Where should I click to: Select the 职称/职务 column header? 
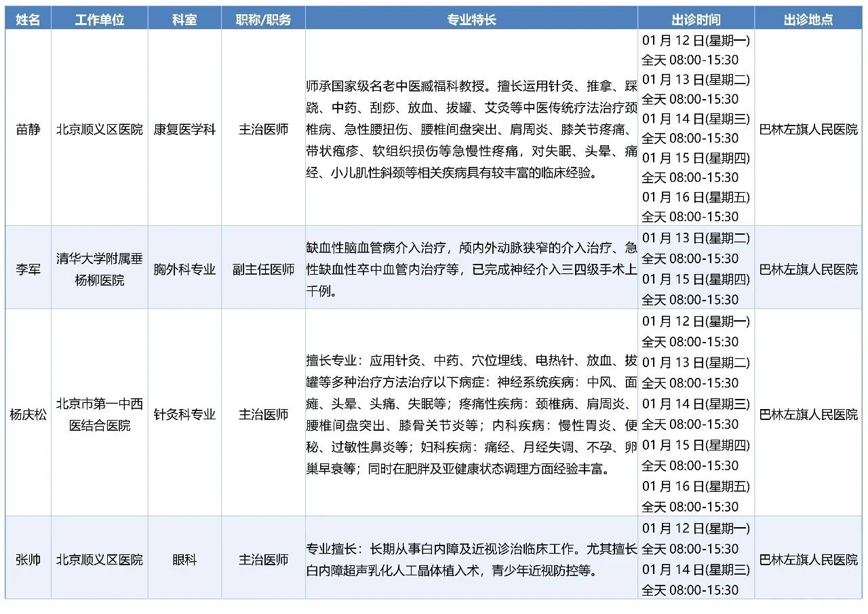pyautogui.click(x=263, y=20)
